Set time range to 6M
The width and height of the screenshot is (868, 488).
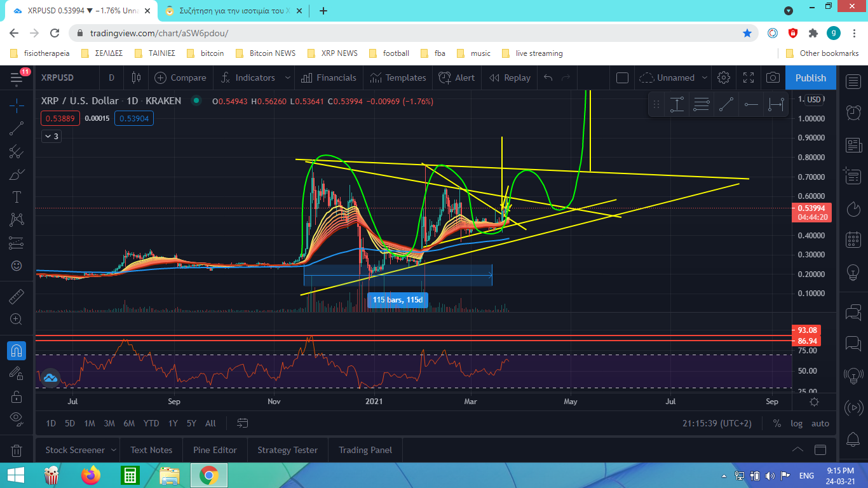(x=129, y=423)
